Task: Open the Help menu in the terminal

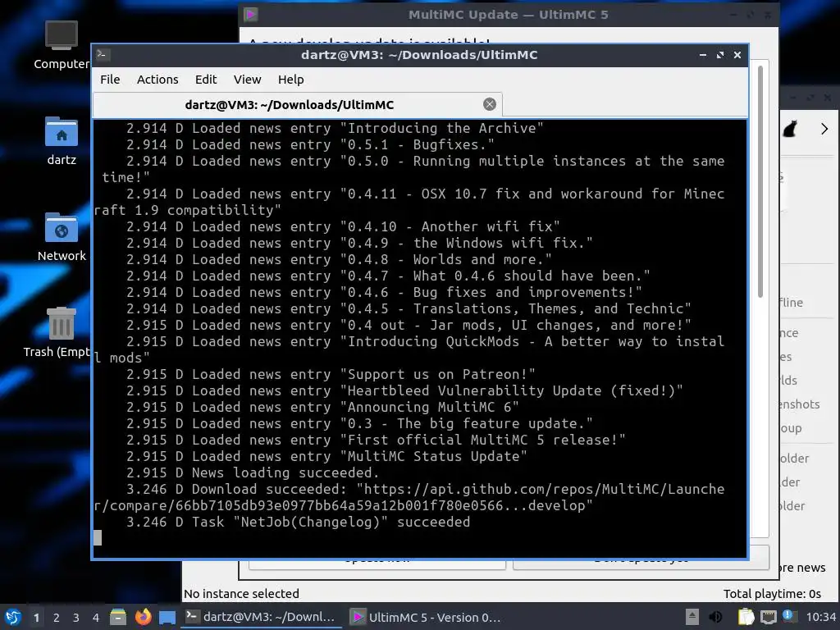Action: pos(291,80)
